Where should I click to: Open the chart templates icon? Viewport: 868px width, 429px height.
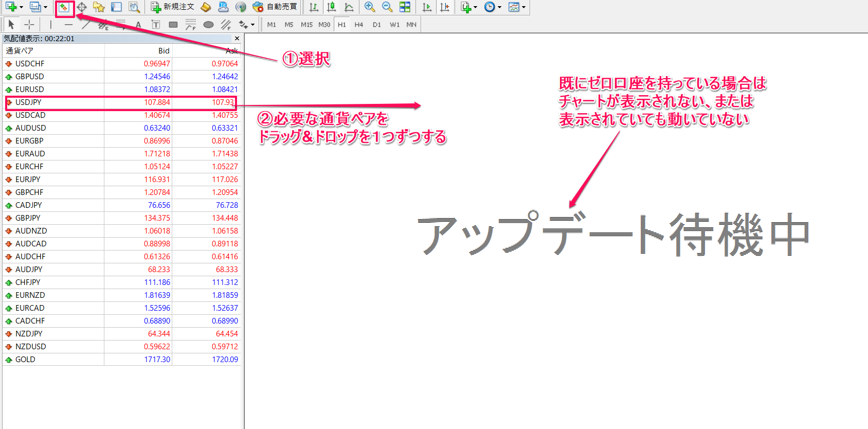(514, 7)
